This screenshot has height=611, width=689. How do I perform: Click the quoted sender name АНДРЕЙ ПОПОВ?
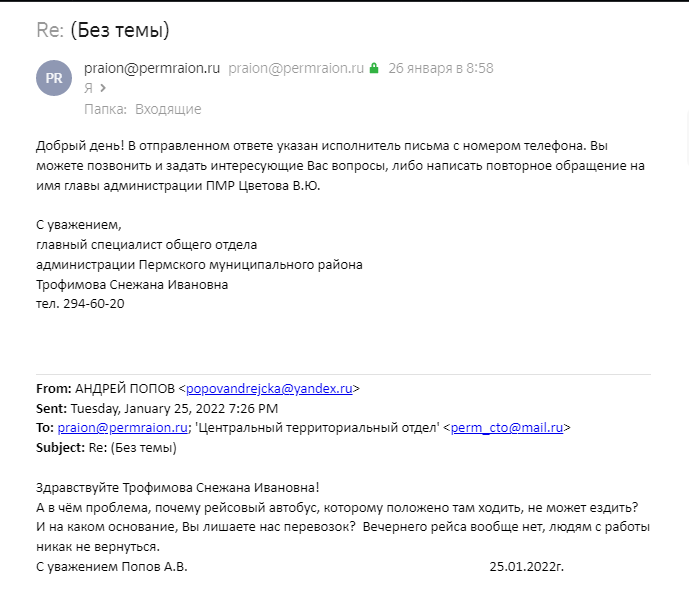(x=125, y=389)
